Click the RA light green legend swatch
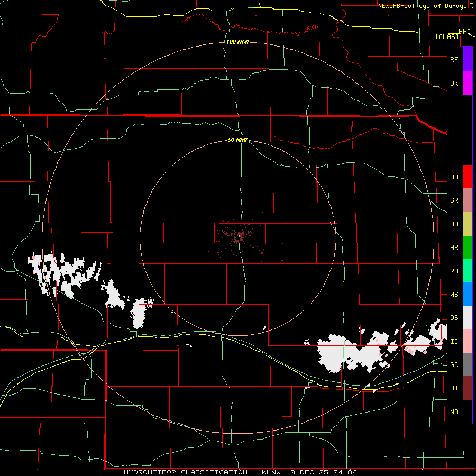This screenshot has height=476, width=476. click(x=467, y=271)
